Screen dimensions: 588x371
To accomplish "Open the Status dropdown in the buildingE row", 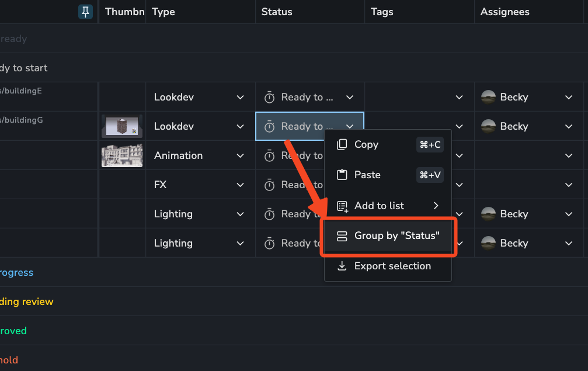I will [x=349, y=97].
